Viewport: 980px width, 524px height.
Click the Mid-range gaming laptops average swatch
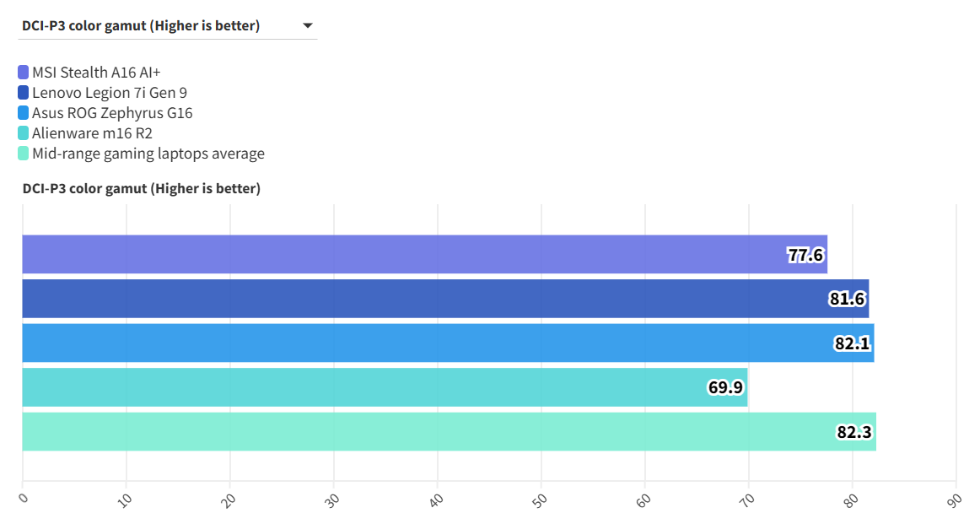click(23, 154)
